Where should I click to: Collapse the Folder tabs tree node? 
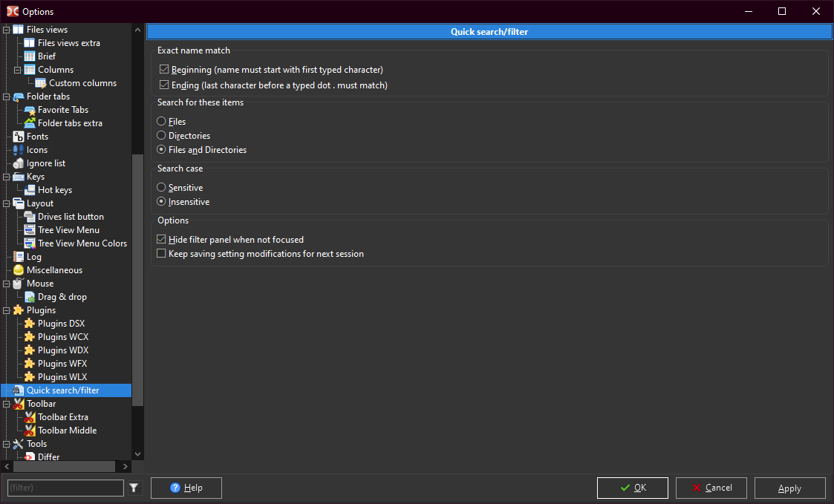pyautogui.click(x=7, y=96)
